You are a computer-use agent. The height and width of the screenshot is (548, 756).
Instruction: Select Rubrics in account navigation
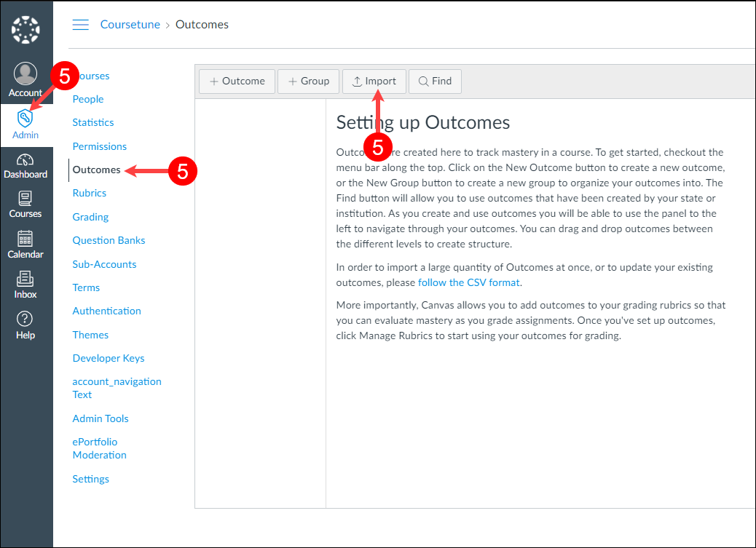click(x=90, y=193)
